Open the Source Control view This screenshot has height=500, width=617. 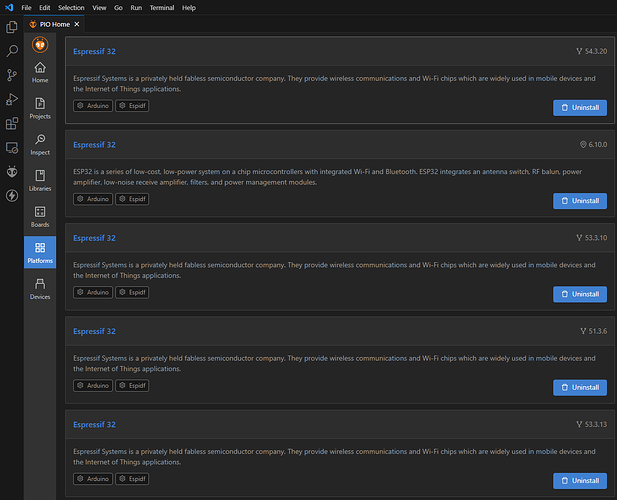[12, 75]
